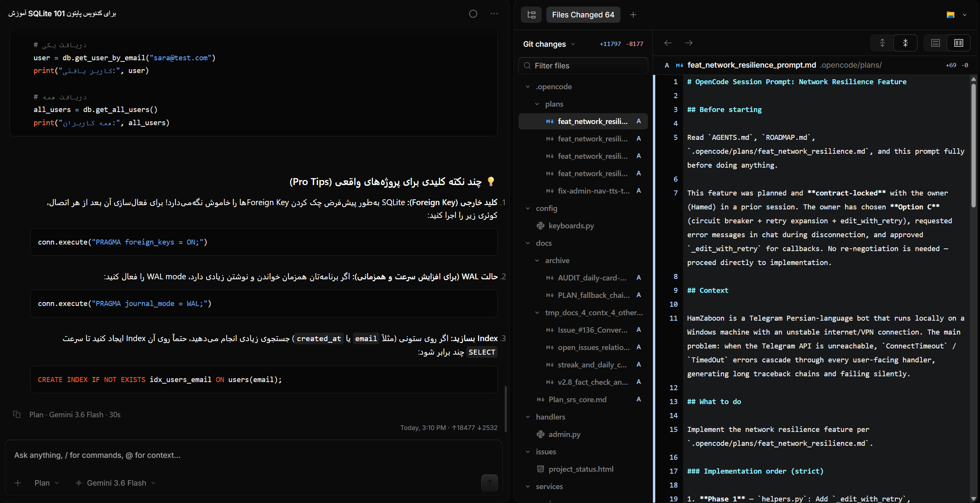Image resolution: width=980 pixels, height=503 pixels.
Task: Click markdown icon of fix-admin-nav-tts file
Action: click(x=550, y=191)
